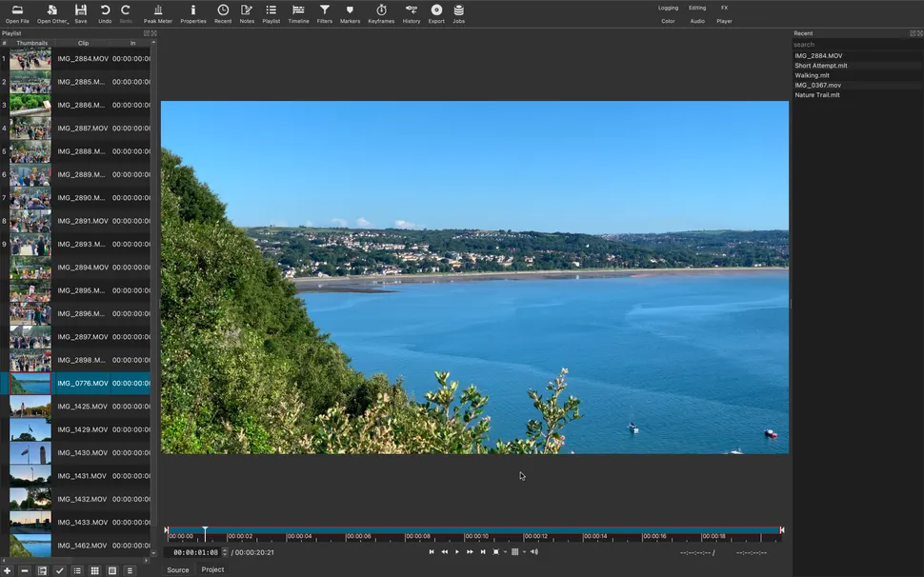This screenshot has width=924, height=577.
Task: Open Nature Trail.mlt from Recent list
Action: tap(817, 95)
